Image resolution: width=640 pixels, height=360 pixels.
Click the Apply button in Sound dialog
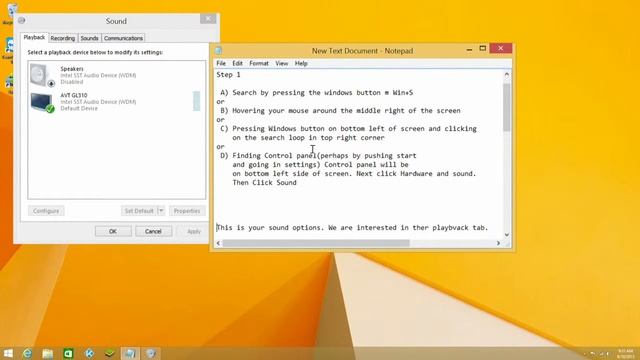pos(194,231)
